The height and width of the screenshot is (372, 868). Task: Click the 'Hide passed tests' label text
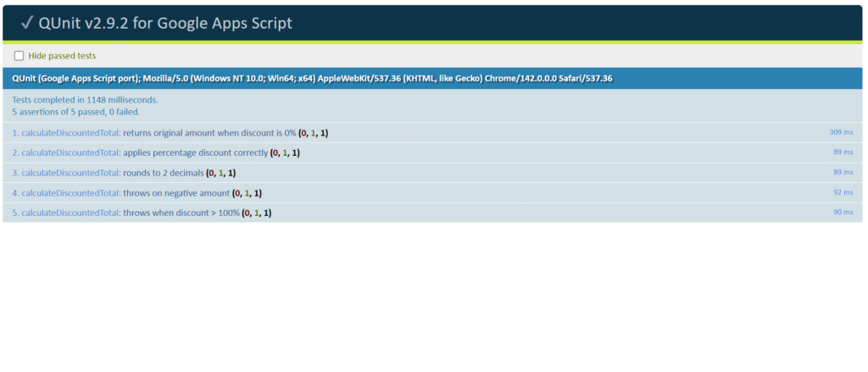(62, 56)
